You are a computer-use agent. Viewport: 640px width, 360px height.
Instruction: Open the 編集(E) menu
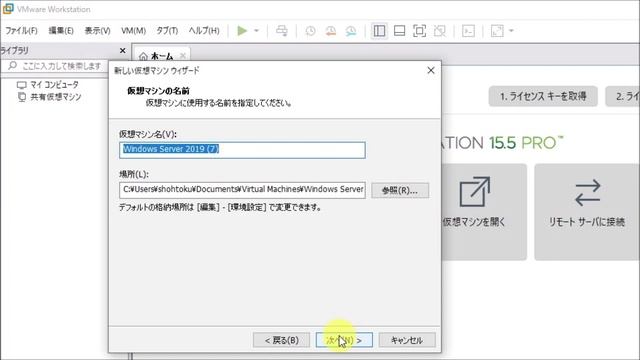coord(61,31)
